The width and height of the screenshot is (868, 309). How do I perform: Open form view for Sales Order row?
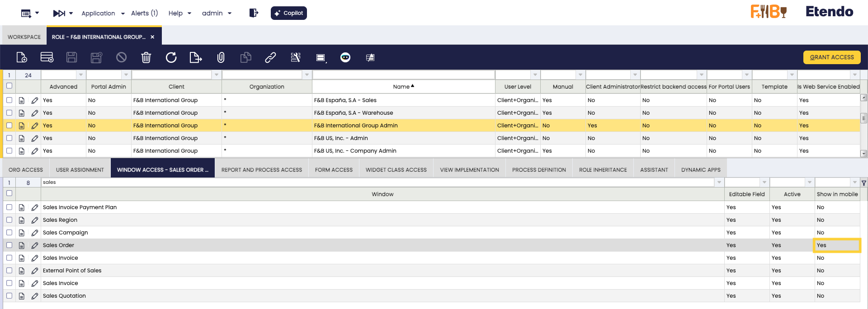tap(21, 245)
